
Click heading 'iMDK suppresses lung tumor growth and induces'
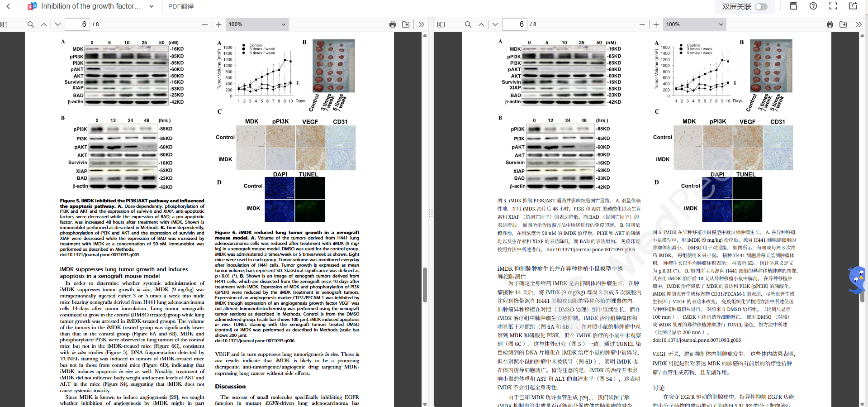click(x=124, y=269)
